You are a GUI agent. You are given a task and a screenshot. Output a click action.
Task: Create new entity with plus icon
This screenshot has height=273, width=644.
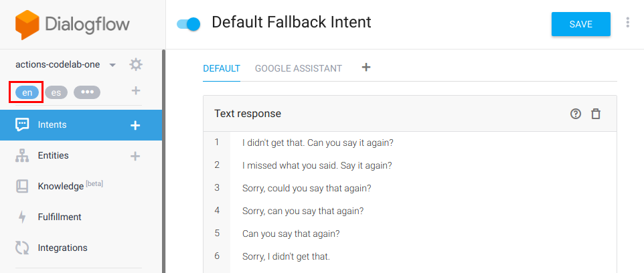135,156
